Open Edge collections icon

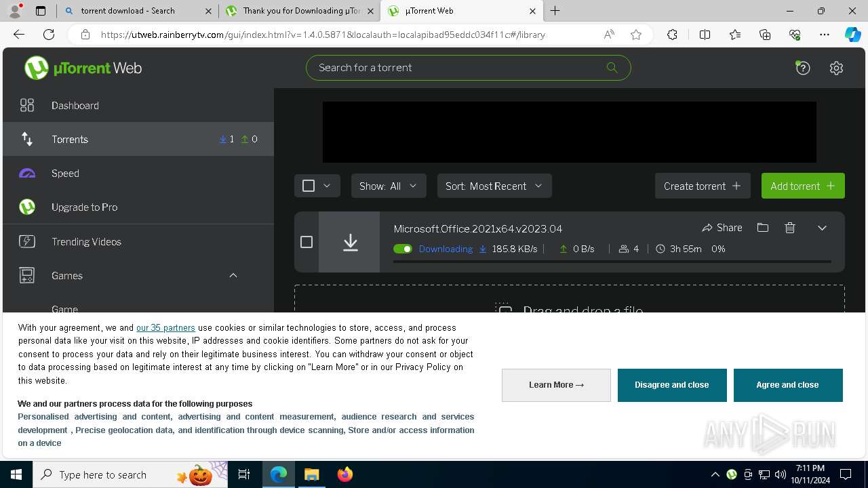click(x=765, y=35)
